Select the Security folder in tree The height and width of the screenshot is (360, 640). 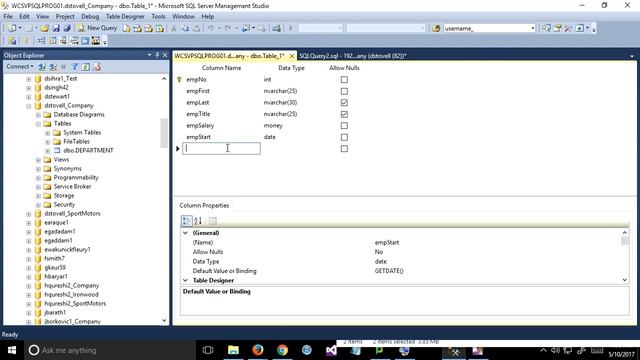tap(64, 204)
